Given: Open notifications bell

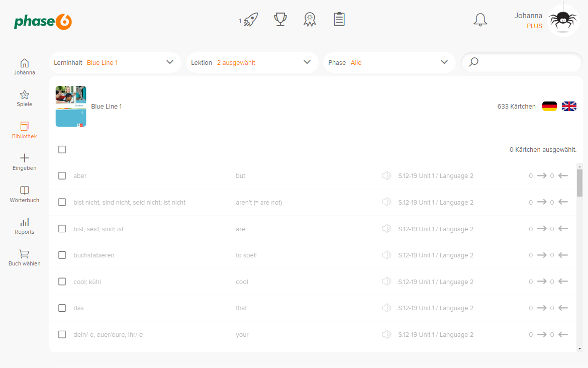Looking at the screenshot, I should click(x=480, y=20).
